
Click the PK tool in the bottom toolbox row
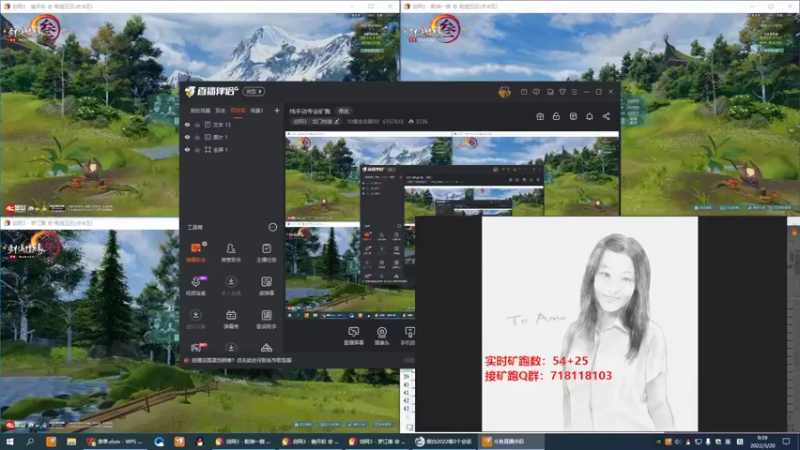click(x=196, y=348)
